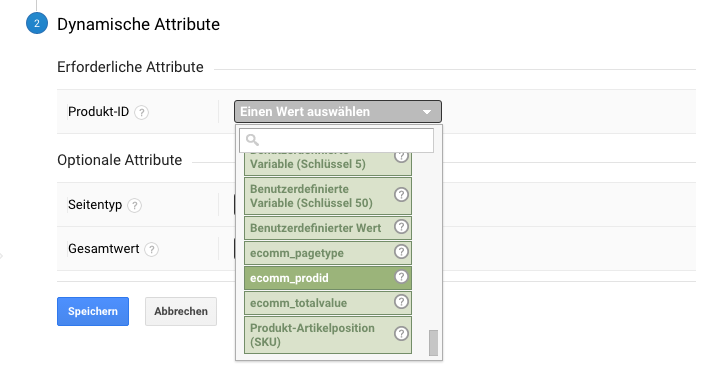This screenshot has height=382, width=707.
Task: Show help for Variable (Schlüssel 50) option
Action: coord(401,195)
